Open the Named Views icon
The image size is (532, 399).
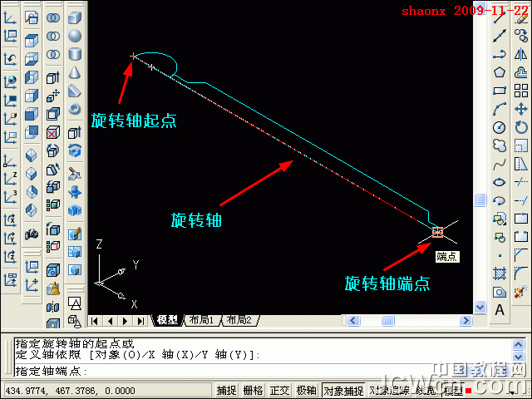32,17
